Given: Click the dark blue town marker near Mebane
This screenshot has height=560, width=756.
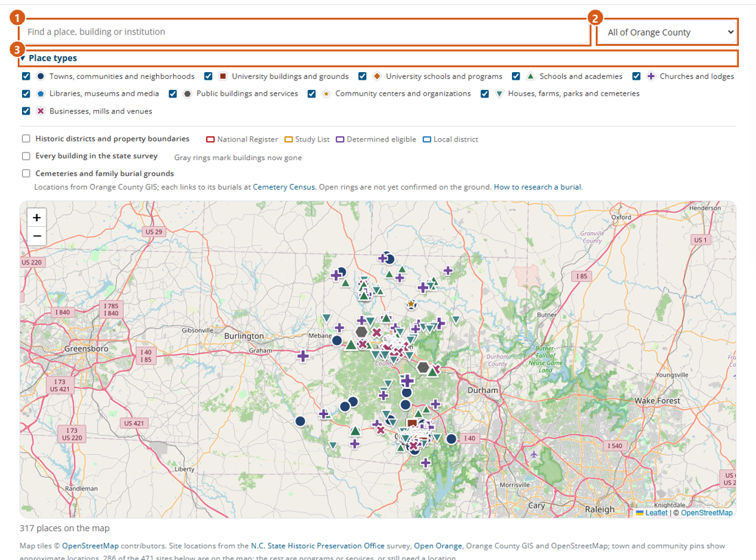Looking at the screenshot, I should 337,341.
